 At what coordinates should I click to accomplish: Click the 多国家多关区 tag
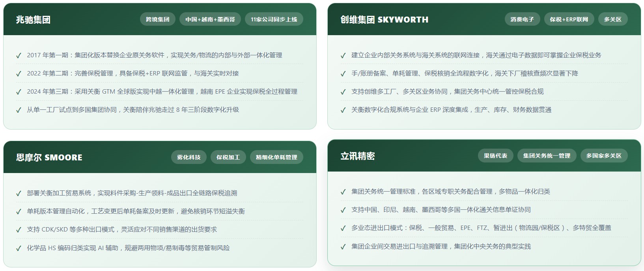[604, 156]
